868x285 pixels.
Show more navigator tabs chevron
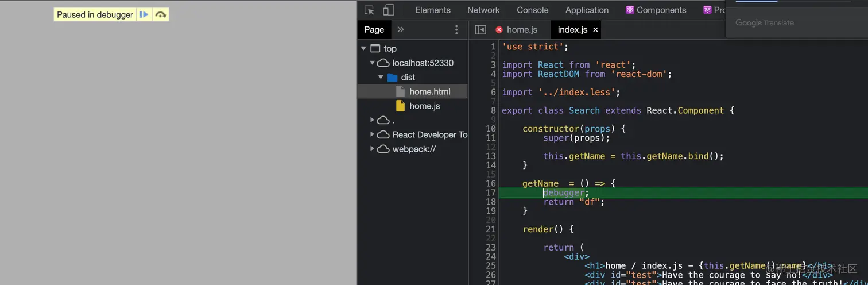point(401,29)
